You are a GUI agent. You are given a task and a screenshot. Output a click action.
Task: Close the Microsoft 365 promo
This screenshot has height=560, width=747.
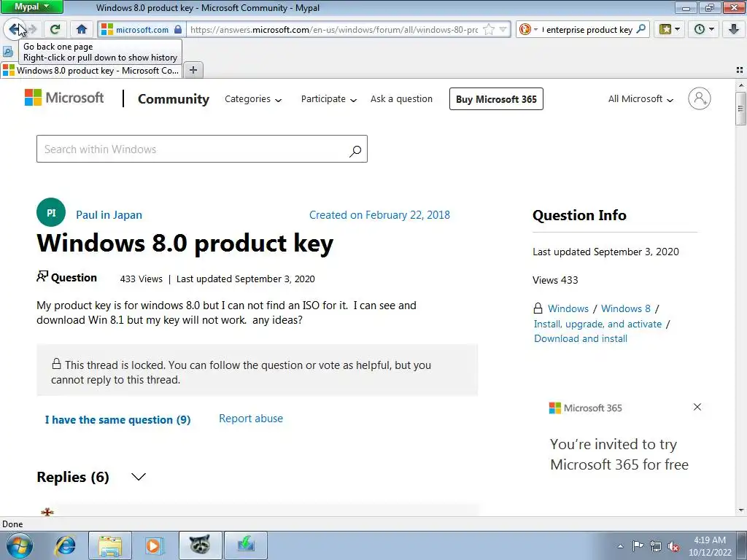[697, 407]
